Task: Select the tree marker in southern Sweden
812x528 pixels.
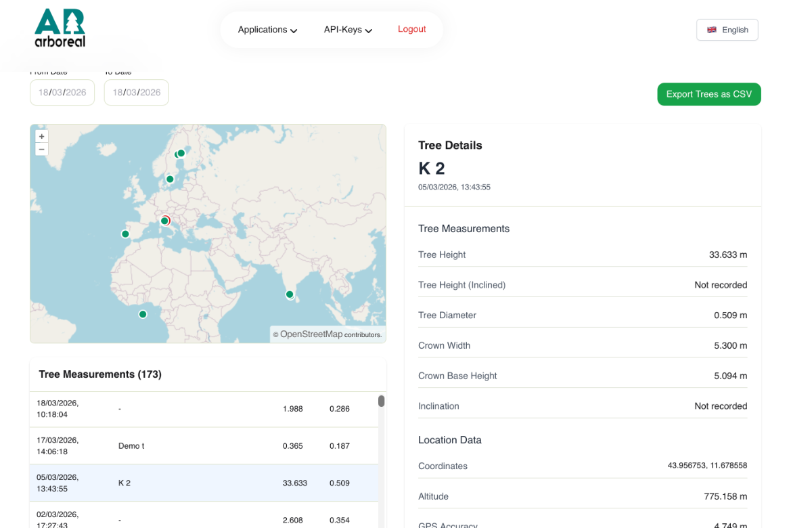Action: click(x=170, y=179)
